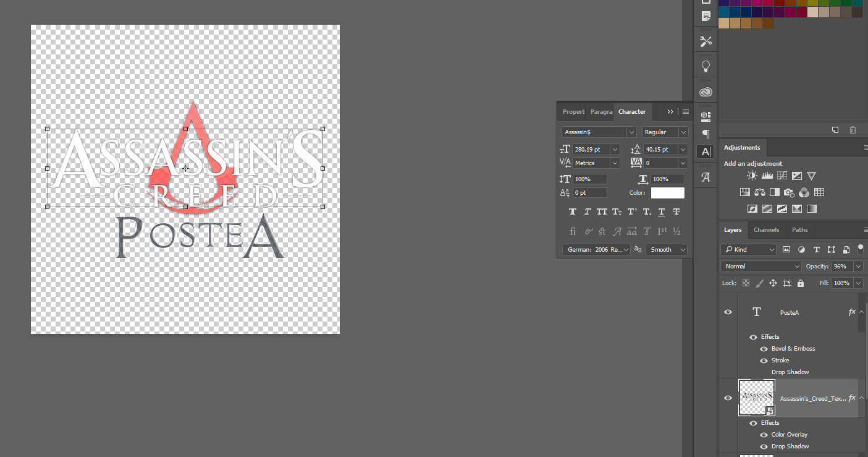868x457 pixels.
Task: Add Selective Color adjustment
Action: (797, 209)
